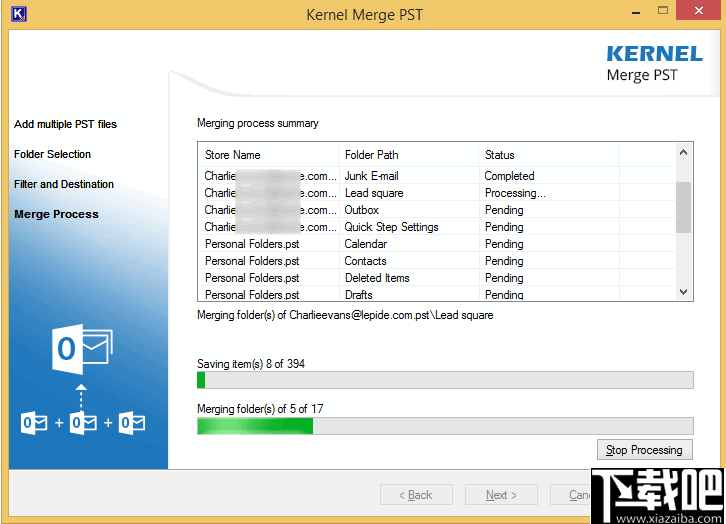726x524 pixels.
Task: Click the list scroll up arrow
Action: [683, 152]
